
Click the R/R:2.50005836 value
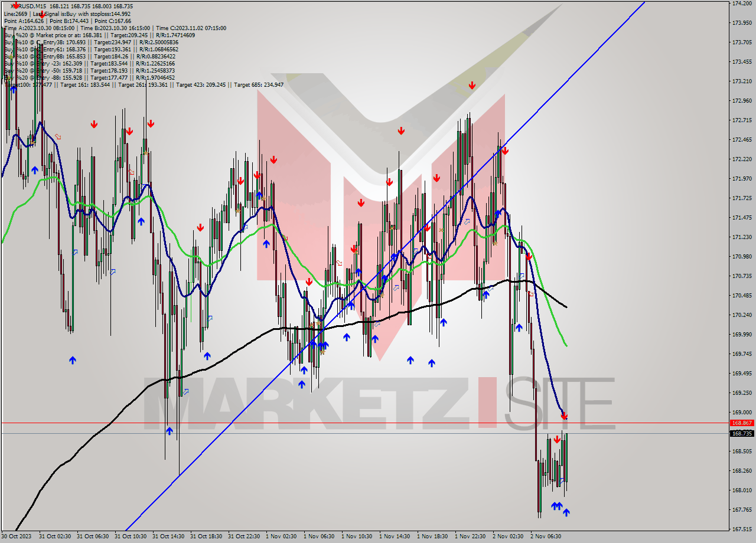158,42
